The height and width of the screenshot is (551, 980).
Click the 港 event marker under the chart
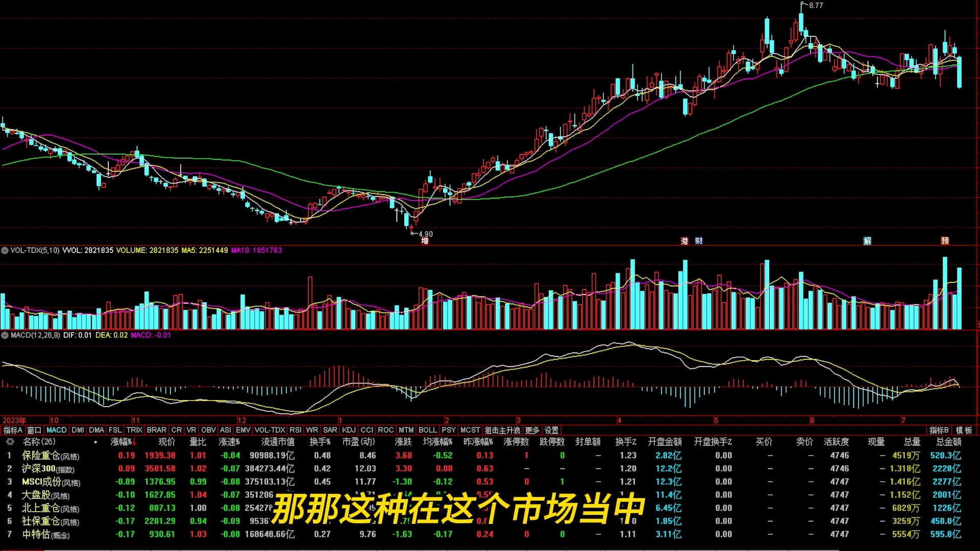tap(684, 241)
